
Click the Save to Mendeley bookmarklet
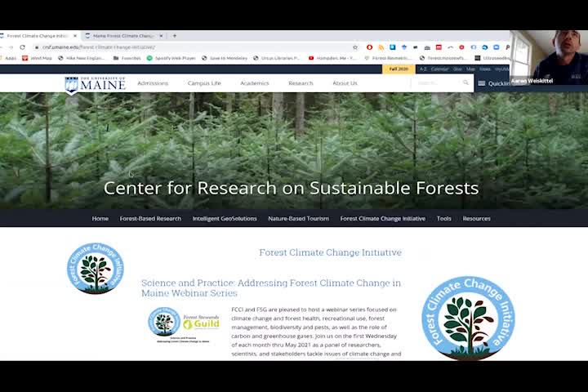click(x=225, y=58)
